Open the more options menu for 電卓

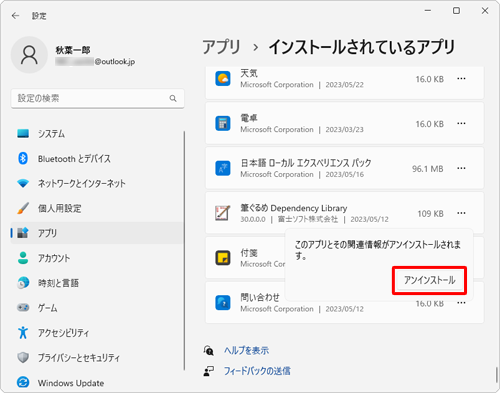tap(461, 123)
